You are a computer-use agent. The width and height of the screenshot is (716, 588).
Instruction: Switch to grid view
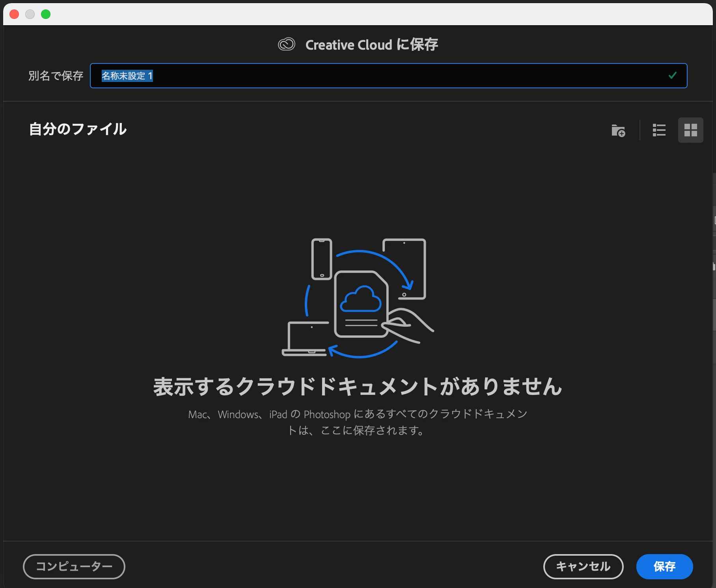tap(690, 130)
